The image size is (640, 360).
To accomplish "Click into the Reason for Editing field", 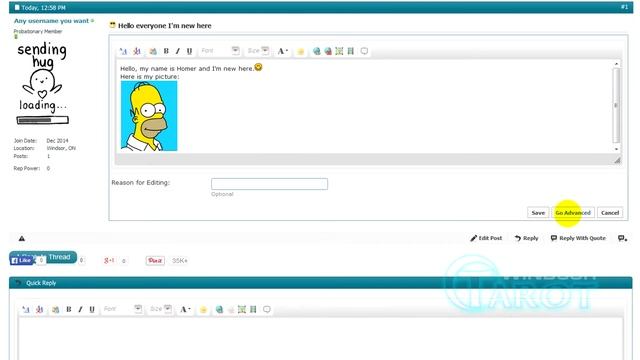I will pyautogui.click(x=269, y=184).
